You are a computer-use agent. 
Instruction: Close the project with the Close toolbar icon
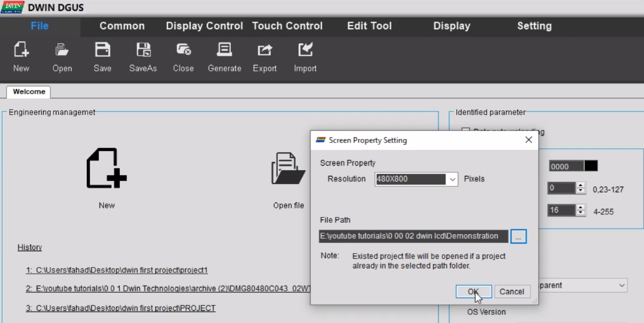pos(183,49)
